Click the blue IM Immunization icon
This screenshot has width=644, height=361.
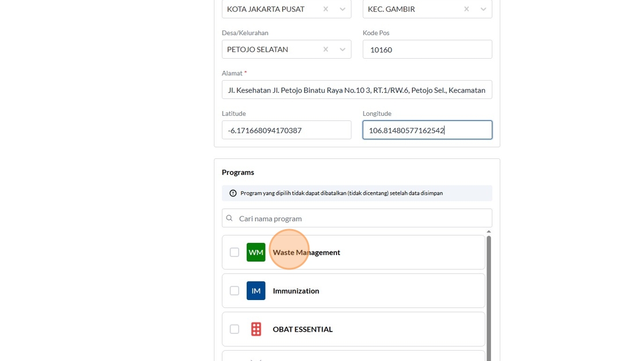click(256, 291)
